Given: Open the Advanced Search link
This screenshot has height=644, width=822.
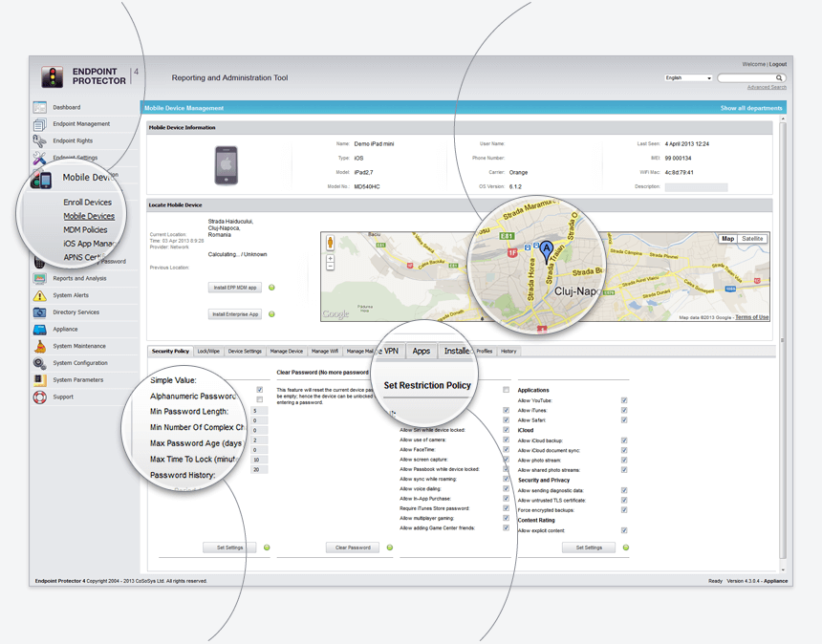Looking at the screenshot, I should point(767,87).
